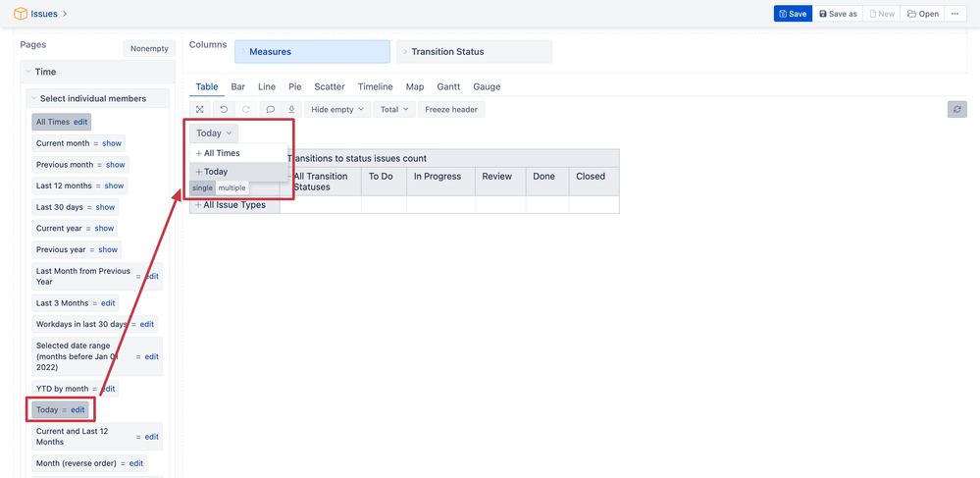Click the refresh icon at right
This screenshot has height=478, width=980.
[956, 110]
